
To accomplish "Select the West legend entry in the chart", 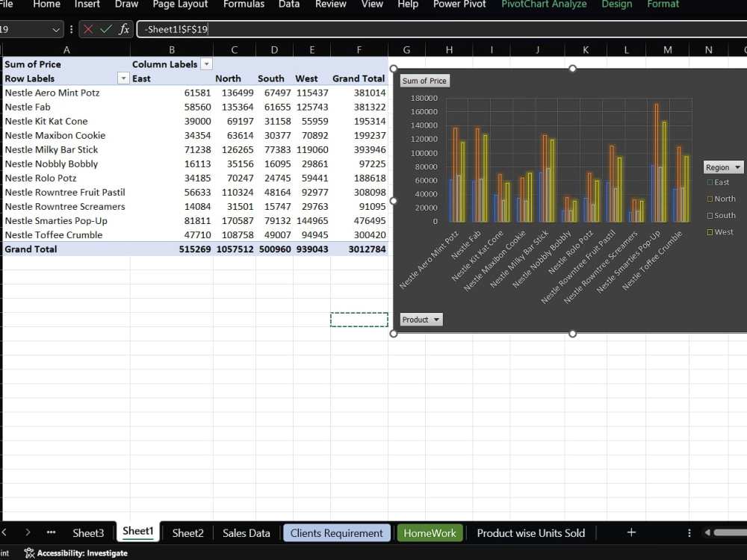I will coord(720,232).
